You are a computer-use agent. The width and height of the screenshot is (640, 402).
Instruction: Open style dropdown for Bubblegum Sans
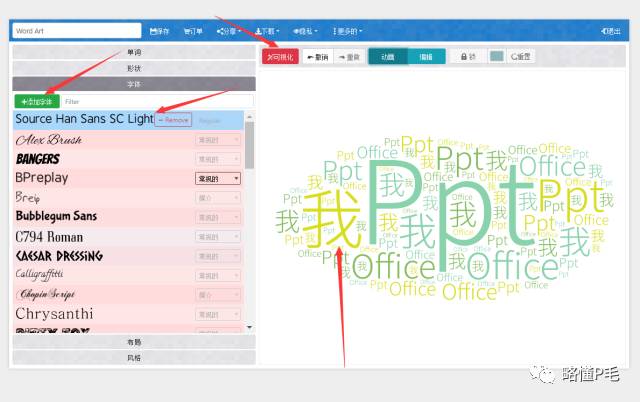[x=218, y=218]
